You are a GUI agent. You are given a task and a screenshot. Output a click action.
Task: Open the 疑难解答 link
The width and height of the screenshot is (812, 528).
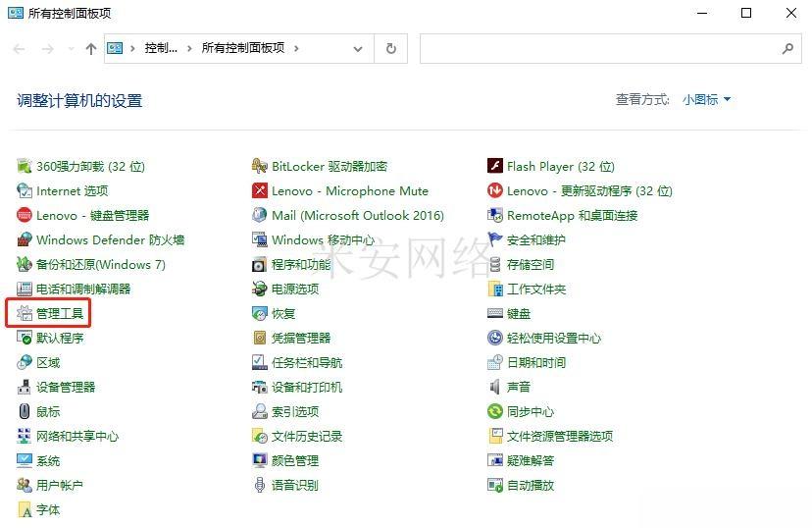[531, 460]
